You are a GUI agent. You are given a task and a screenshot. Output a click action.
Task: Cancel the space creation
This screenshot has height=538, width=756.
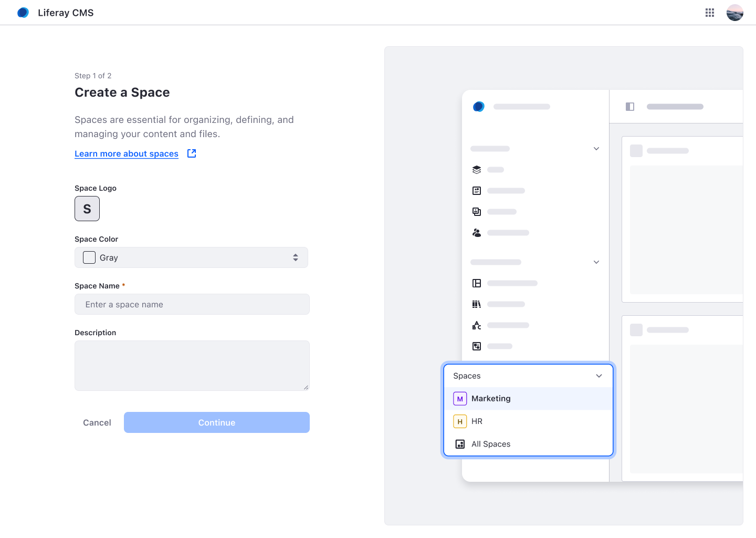tap(97, 422)
